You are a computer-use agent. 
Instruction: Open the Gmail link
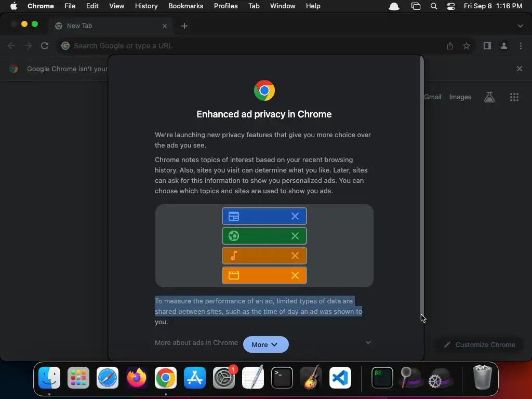tap(433, 97)
